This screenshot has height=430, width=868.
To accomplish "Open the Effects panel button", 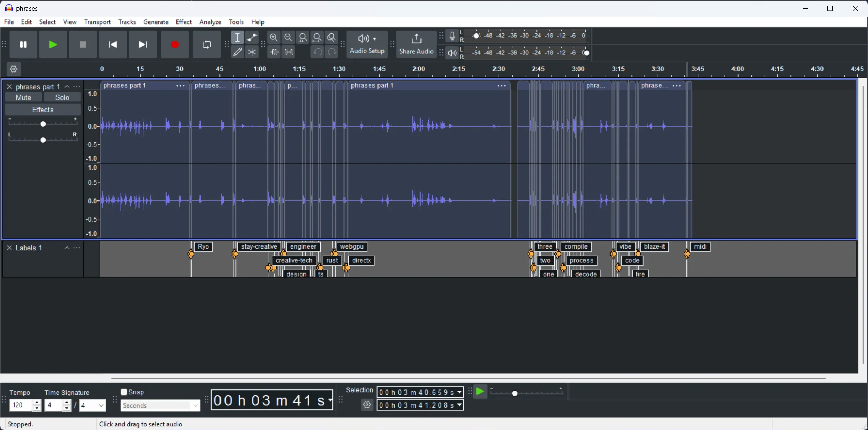I will 42,110.
